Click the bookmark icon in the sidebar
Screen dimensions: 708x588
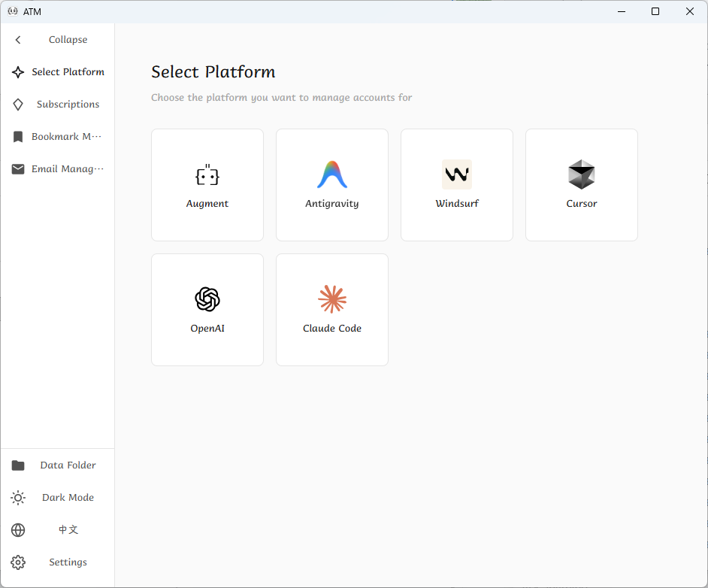pyautogui.click(x=18, y=137)
